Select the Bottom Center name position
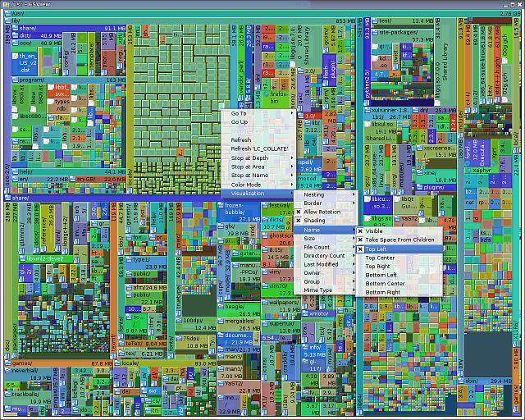 (x=399, y=284)
